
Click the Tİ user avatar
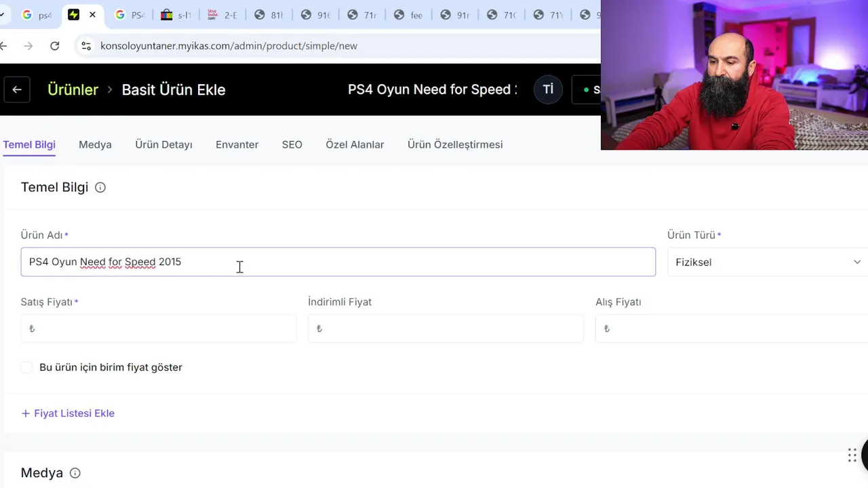pos(548,89)
